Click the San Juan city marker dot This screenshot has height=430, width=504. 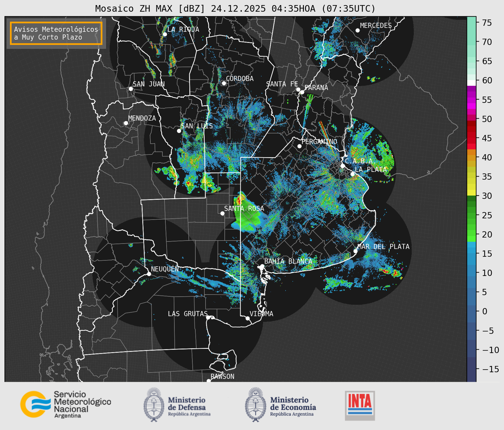(131, 89)
